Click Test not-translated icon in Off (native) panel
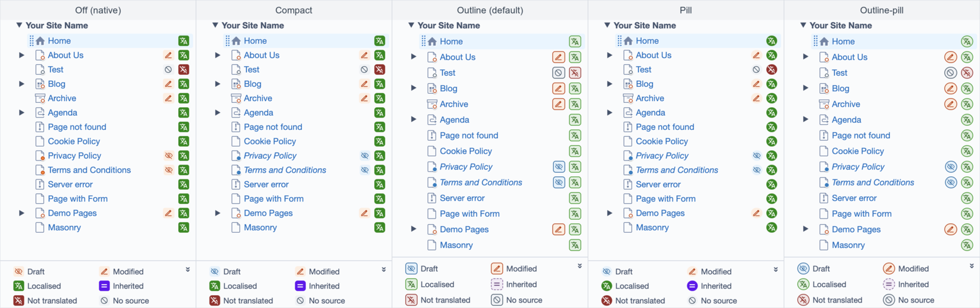The width and height of the screenshot is (980, 308). [x=183, y=70]
